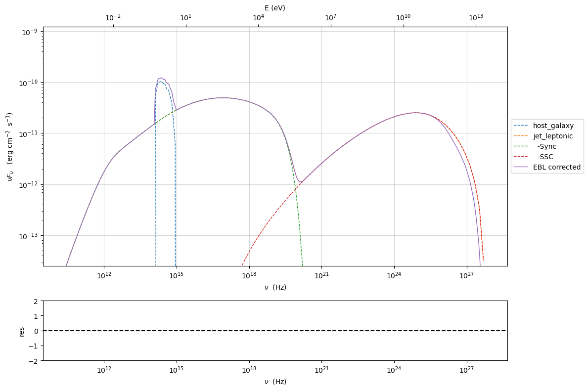Click the ν (Hz) label under the main plot
588x390 pixels.
pyautogui.click(x=275, y=287)
